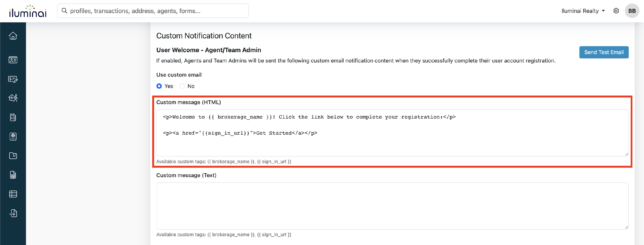This screenshot has height=245, width=644.
Task: Click the available tags hint under Text box
Action: pos(224,234)
